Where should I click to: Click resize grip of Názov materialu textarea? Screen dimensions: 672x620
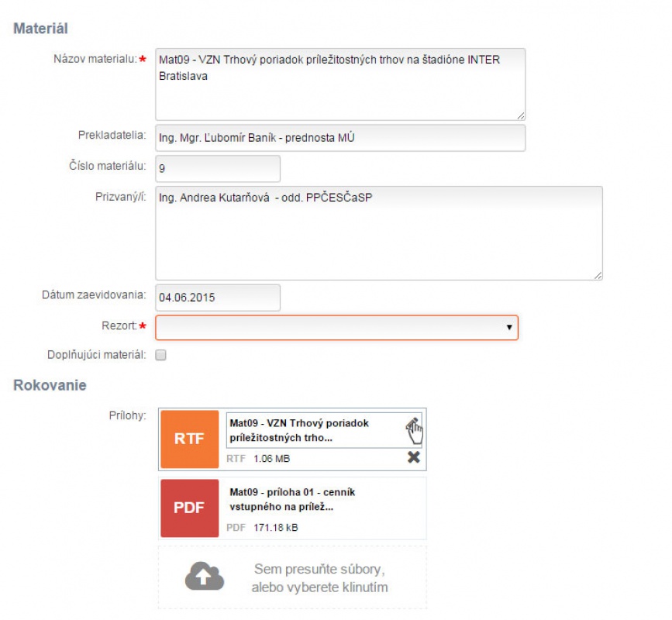[520, 115]
